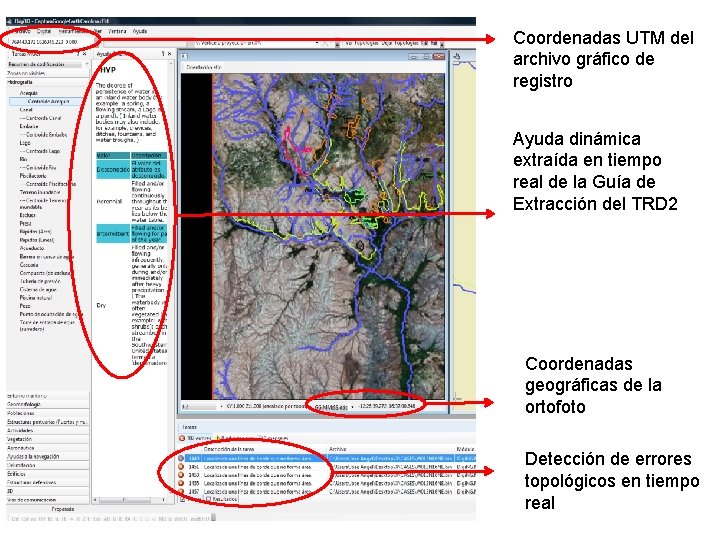Select error row 1449 in task list
This screenshot has width=720, height=540.
click(x=326, y=458)
